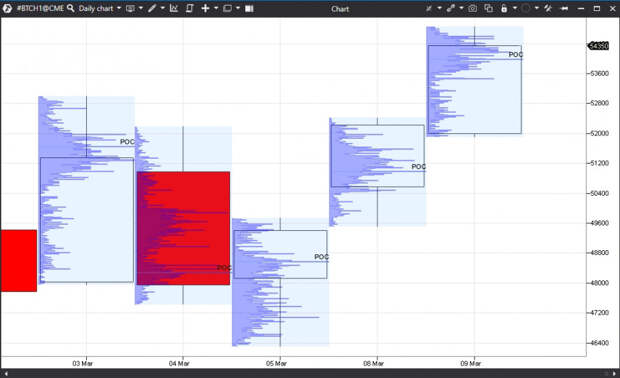
Task: Click the red 04 Mar candle body
Action: 183,228
